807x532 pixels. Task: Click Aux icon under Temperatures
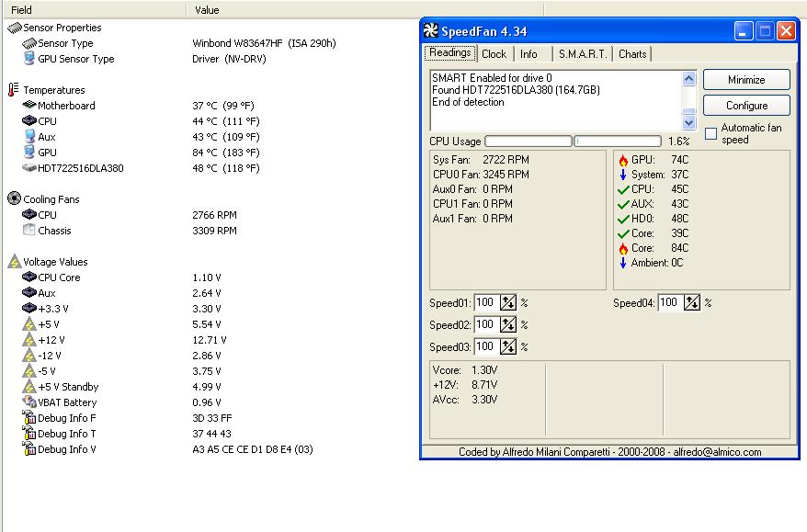29,137
